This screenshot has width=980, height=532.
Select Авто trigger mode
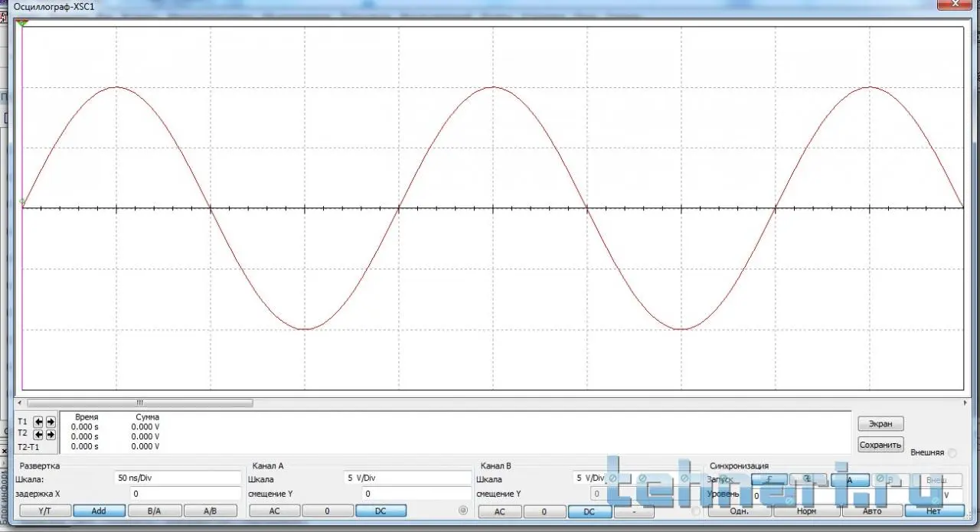point(872,511)
